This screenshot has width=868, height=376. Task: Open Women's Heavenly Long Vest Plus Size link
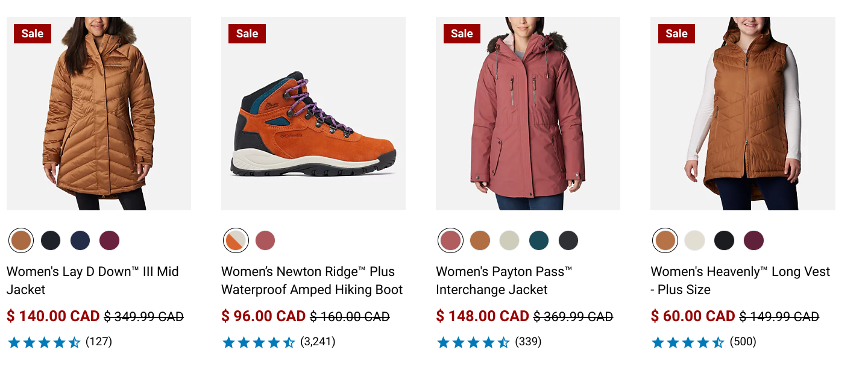click(x=740, y=280)
